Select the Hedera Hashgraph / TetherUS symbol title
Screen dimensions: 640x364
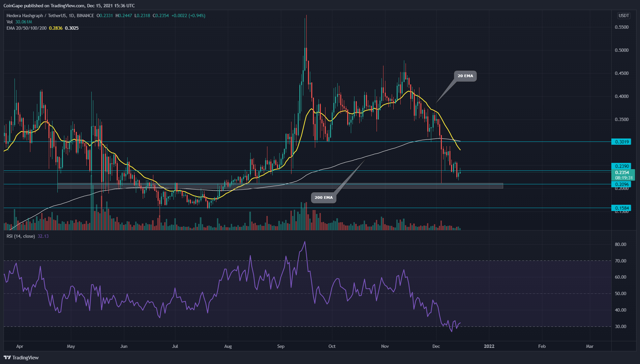pos(50,15)
